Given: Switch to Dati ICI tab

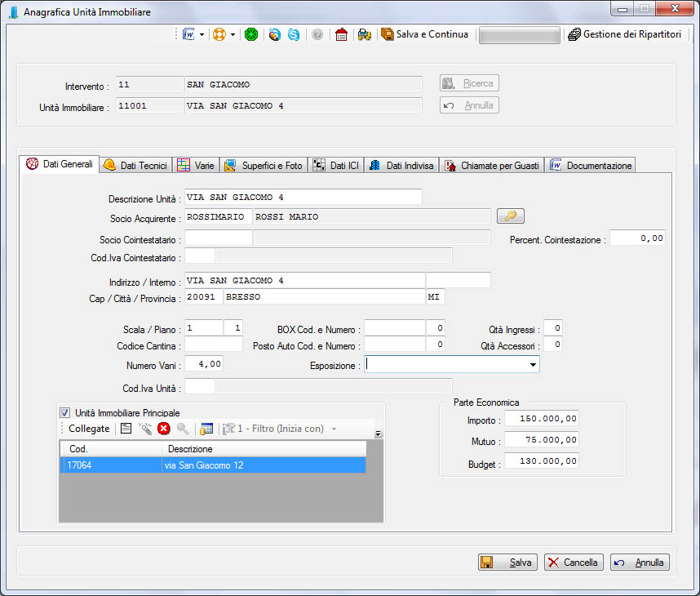Looking at the screenshot, I should tap(335, 165).
